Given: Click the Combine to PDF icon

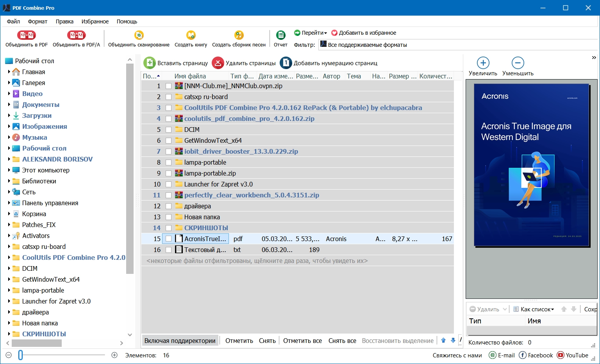Looking at the screenshot, I should (27, 35).
